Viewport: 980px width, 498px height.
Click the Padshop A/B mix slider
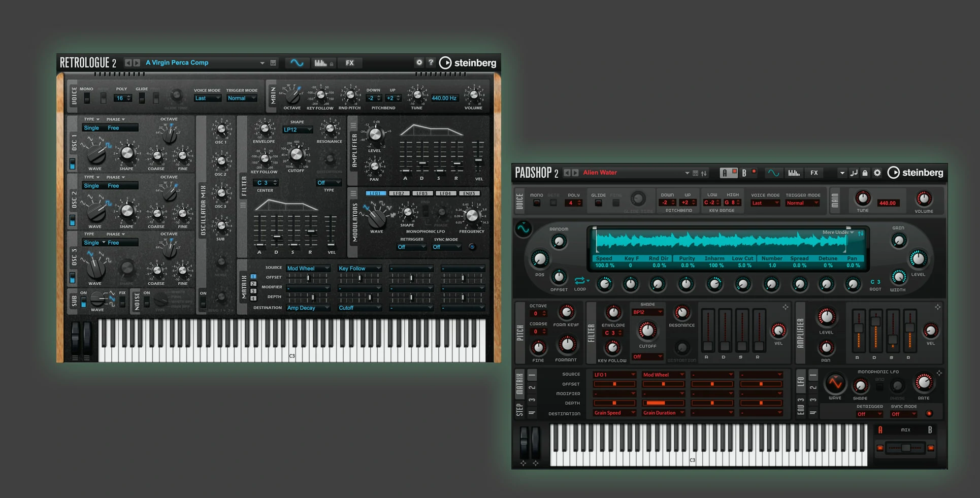pos(905,448)
